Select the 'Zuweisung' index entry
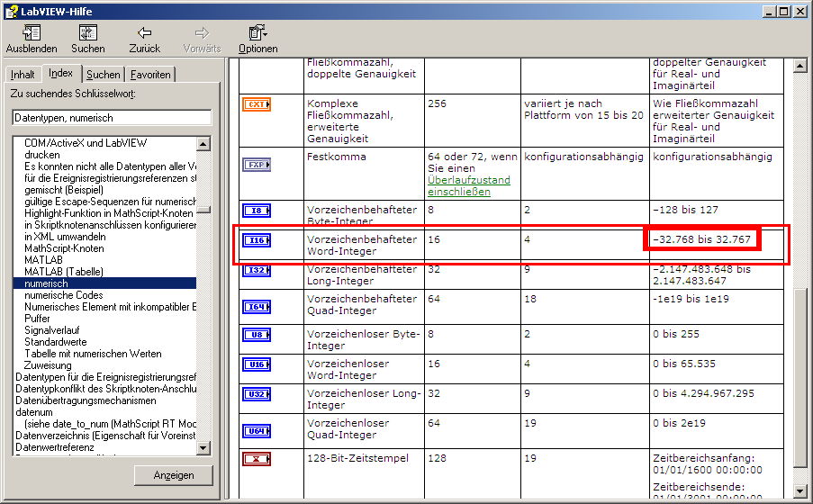813x504 pixels. click(48, 365)
